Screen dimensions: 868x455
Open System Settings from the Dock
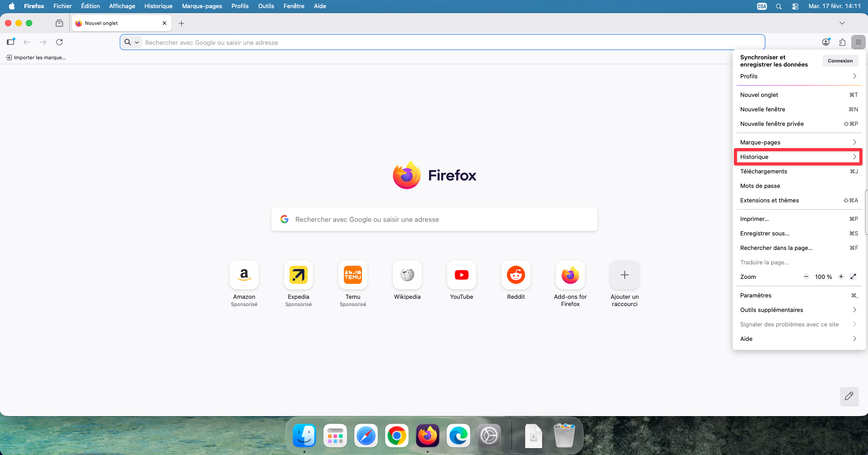[489, 436]
